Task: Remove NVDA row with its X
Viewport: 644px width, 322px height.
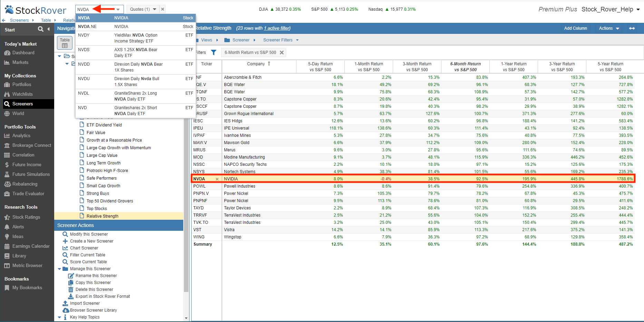Action: [217, 179]
